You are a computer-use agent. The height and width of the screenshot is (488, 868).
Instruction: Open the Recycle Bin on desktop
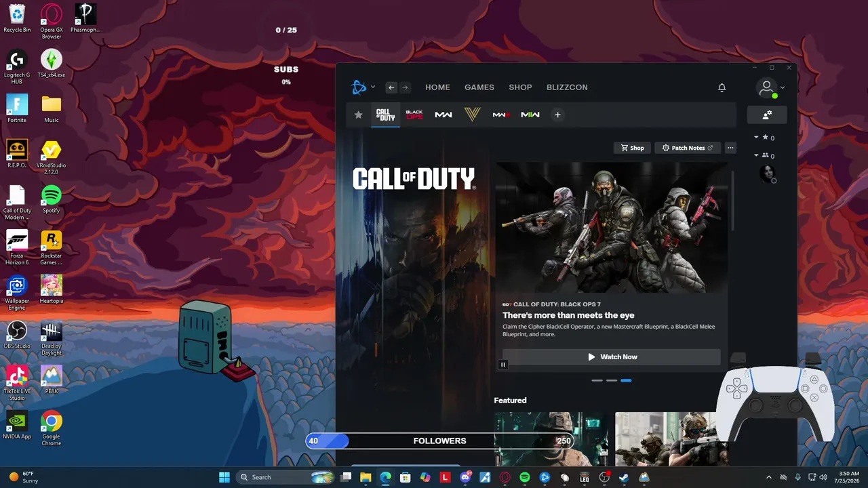17,18
